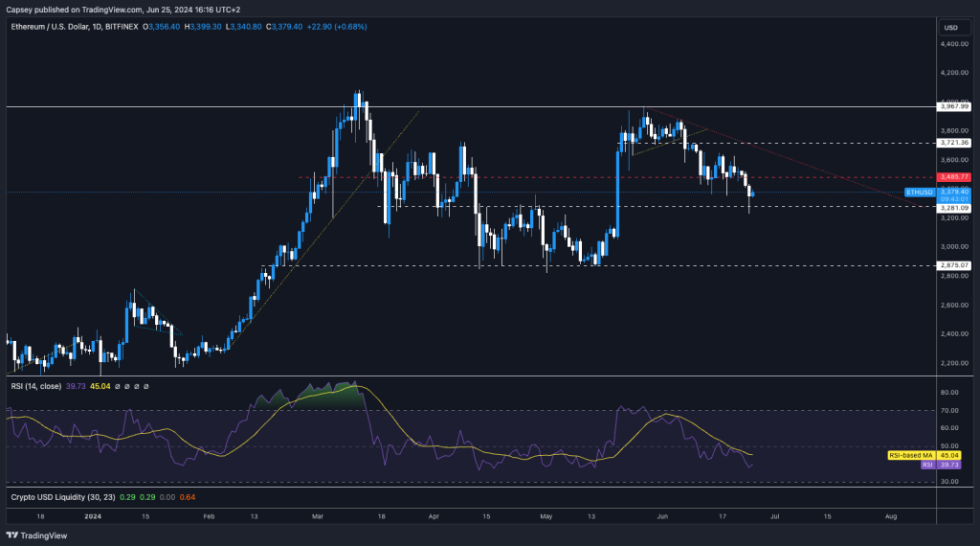Select the 2,875.07 support level label
The image size is (980, 546).
(x=953, y=265)
